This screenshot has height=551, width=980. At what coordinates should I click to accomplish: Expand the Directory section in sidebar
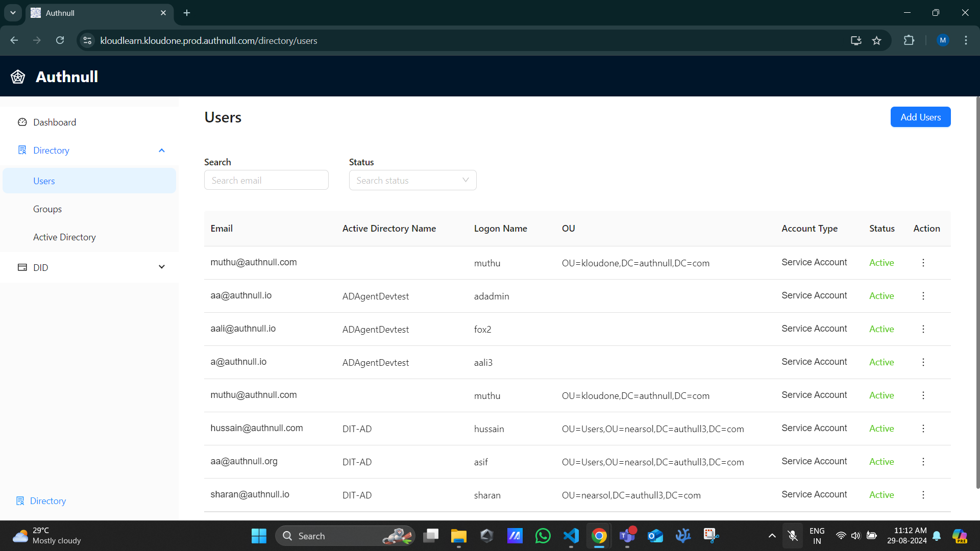[x=161, y=149]
